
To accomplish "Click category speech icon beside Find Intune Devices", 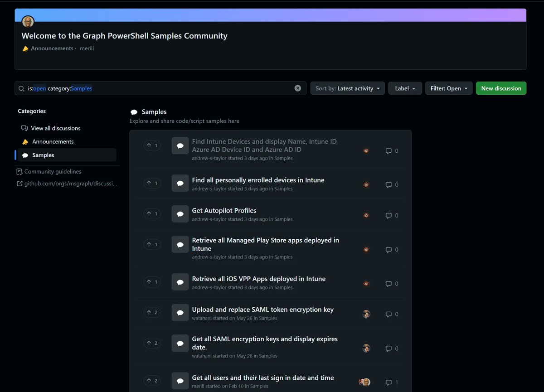I will tap(180, 145).
